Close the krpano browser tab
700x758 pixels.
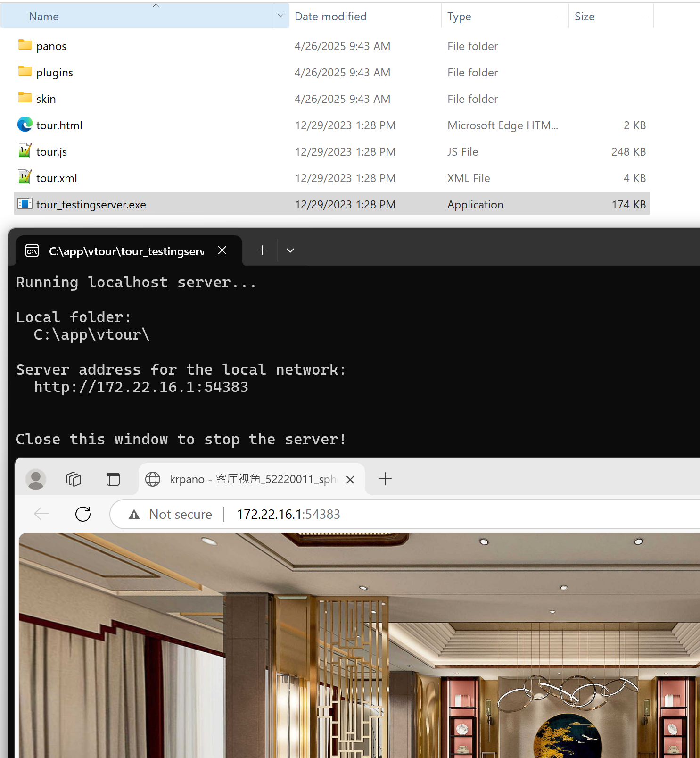click(x=350, y=480)
